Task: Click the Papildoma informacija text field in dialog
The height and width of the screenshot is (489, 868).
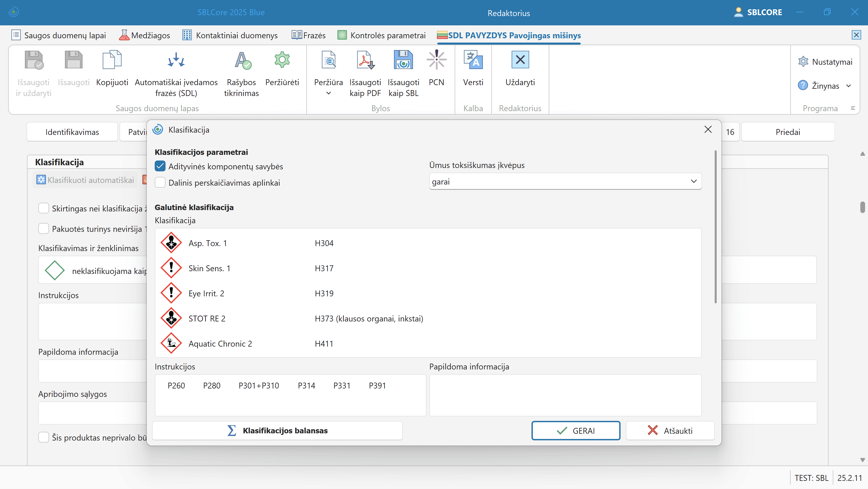Action: pos(565,395)
